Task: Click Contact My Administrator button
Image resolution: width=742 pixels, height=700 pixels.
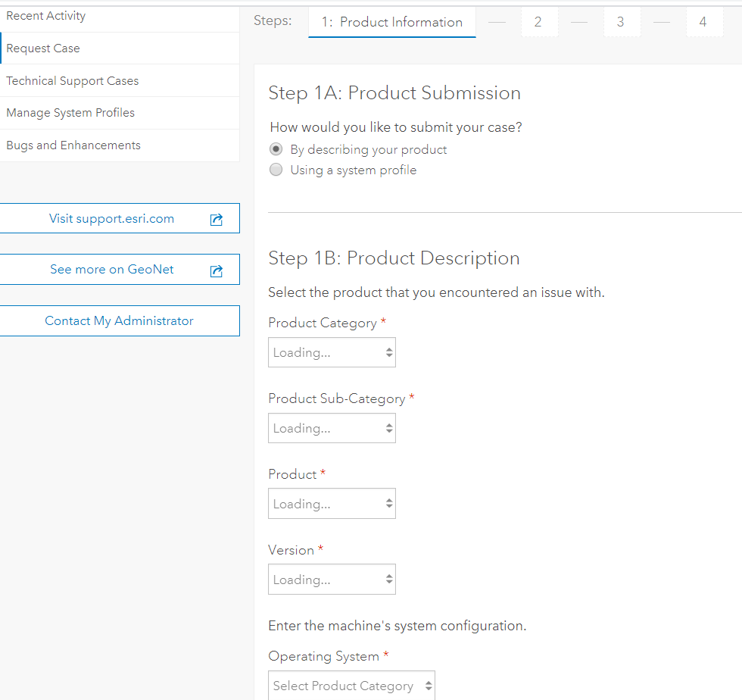Action: coord(120,320)
